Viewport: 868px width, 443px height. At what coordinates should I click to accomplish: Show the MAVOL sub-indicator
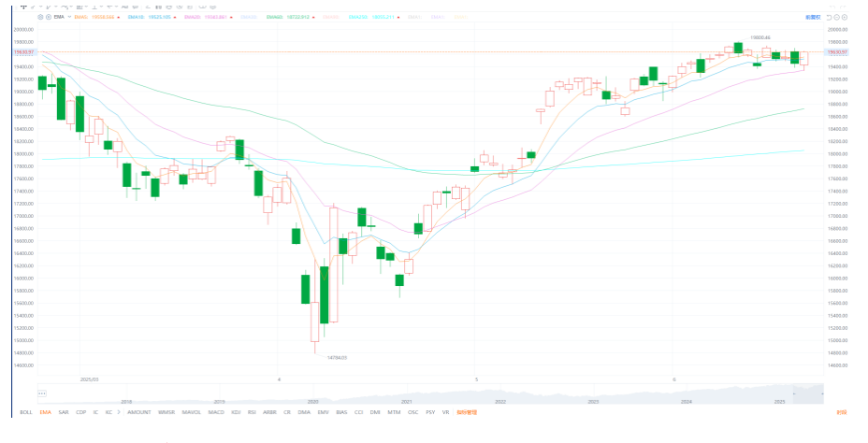pyautogui.click(x=192, y=412)
